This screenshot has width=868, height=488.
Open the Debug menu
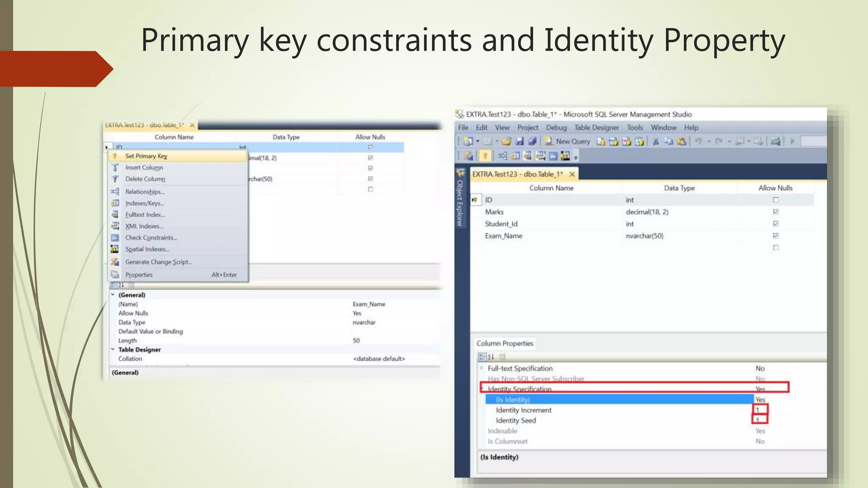tap(556, 128)
